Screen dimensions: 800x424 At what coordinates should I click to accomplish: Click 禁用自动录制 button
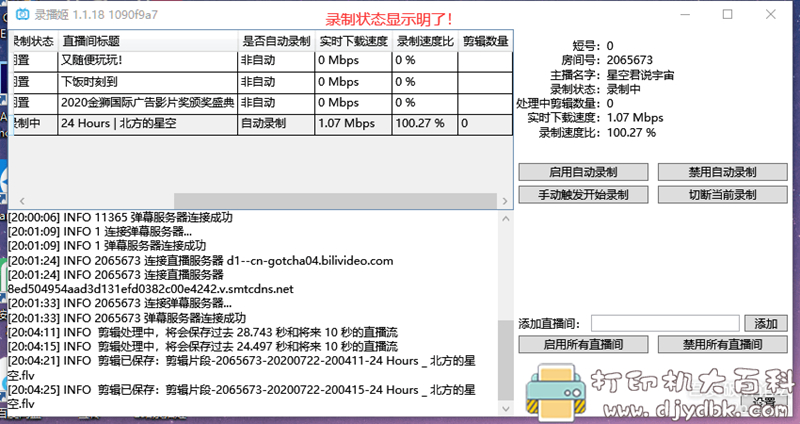[x=722, y=172]
